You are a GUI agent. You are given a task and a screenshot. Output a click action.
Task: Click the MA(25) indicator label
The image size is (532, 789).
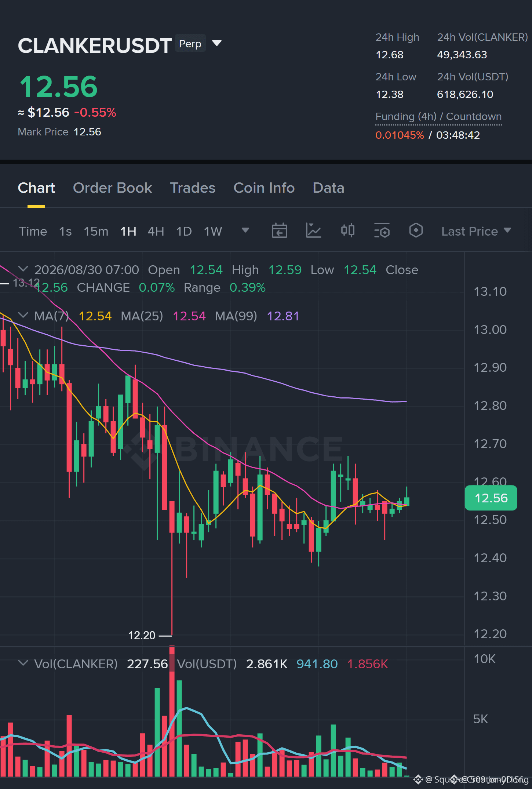(142, 316)
